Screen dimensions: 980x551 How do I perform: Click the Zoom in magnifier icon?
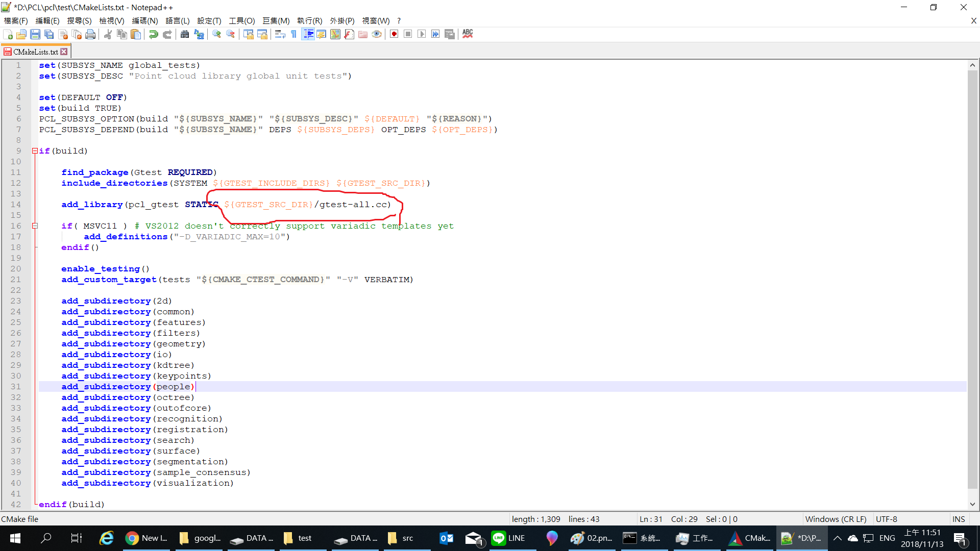click(216, 34)
